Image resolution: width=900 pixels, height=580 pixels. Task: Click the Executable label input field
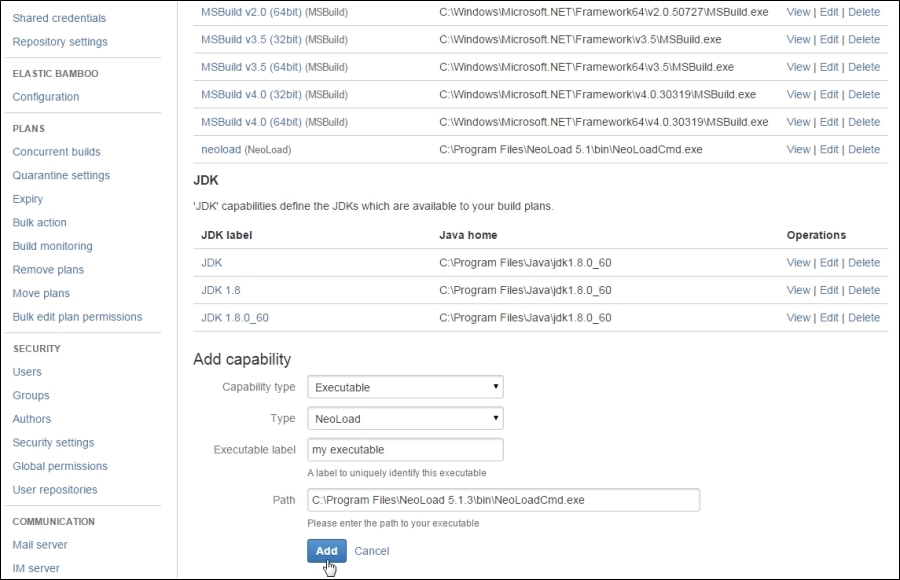[405, 450]
